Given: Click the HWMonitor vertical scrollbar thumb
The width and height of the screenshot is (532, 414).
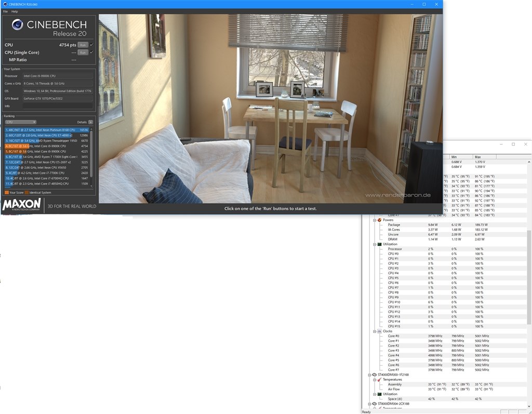Looking at the screenshot, I should point(528,276).
